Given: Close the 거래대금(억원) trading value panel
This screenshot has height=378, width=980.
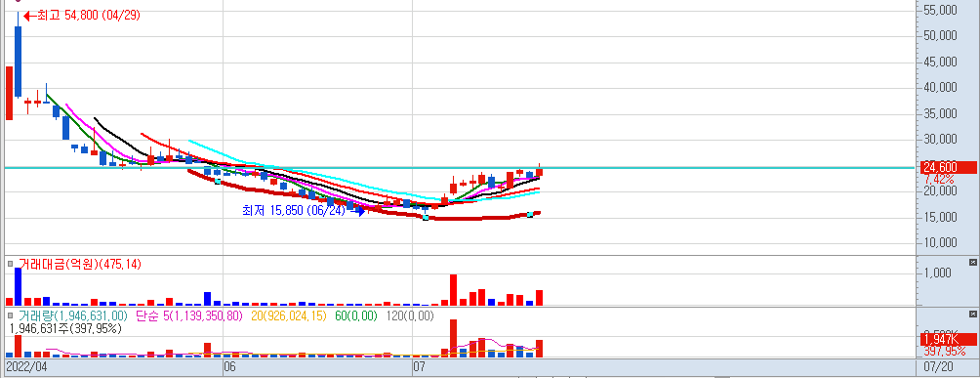Looking at the screenshot, I should pyautogui.click(x=972, y=262).
